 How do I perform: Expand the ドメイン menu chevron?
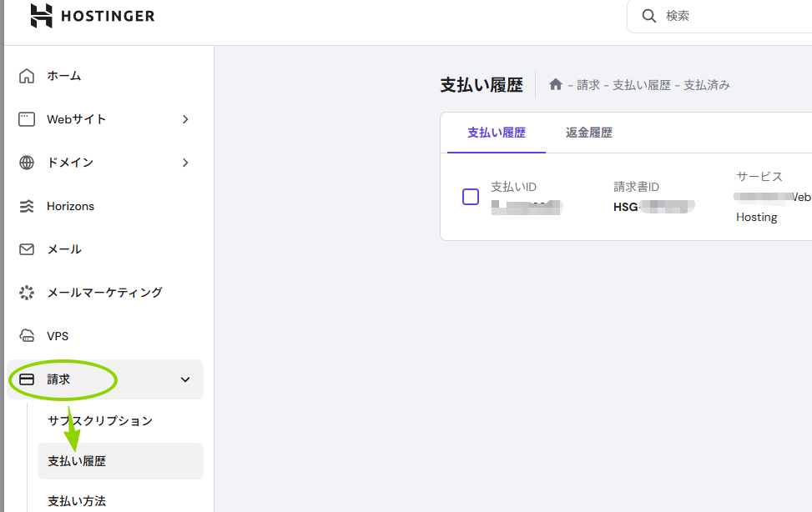185,162
